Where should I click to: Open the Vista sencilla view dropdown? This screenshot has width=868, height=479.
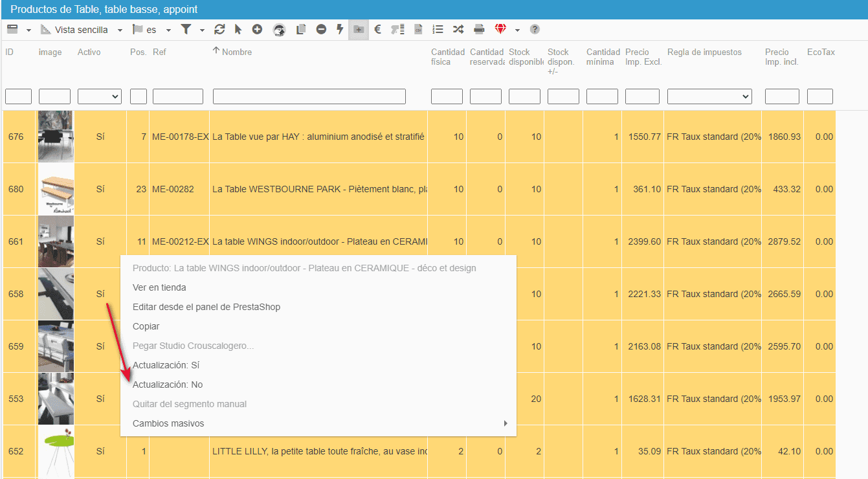tap(82, 30)
